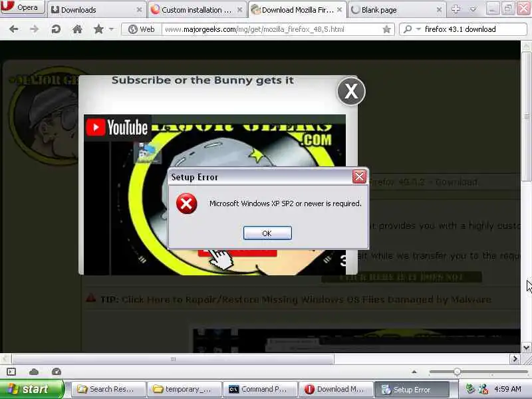
Task: Open a new tab with plus icon
Action: coord(456,9)
